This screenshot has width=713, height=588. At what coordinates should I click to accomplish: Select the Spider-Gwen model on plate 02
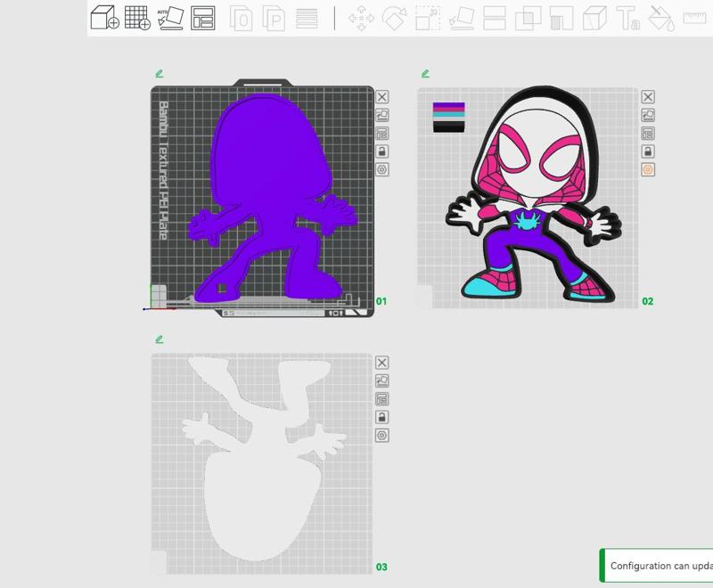pos(537,182)
